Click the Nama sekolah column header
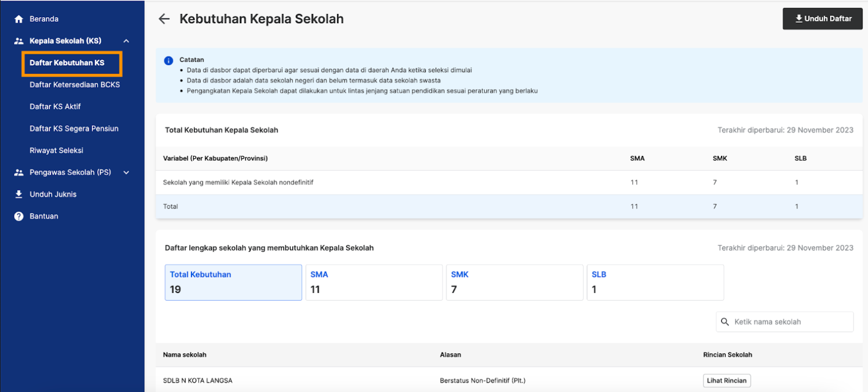 coord(184,355)
